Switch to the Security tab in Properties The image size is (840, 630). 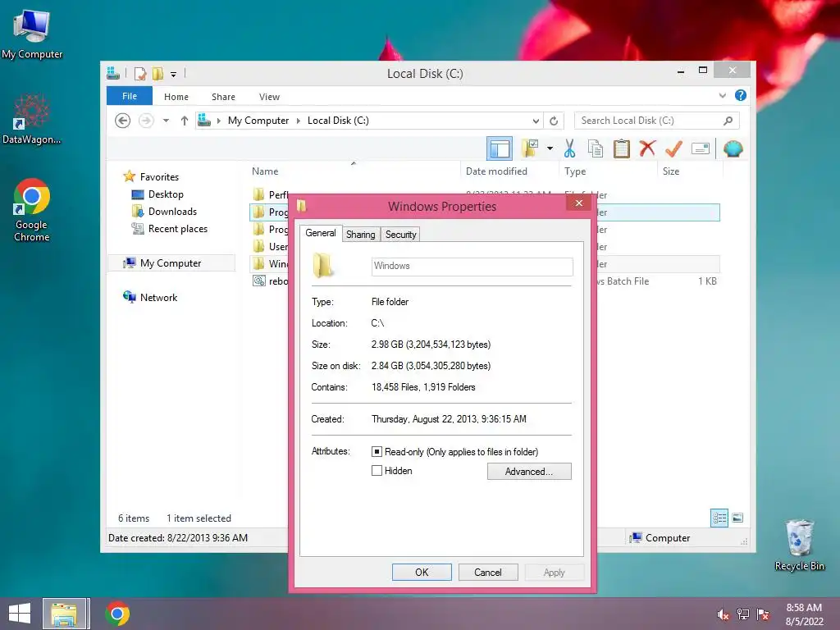tap(400, 235)
